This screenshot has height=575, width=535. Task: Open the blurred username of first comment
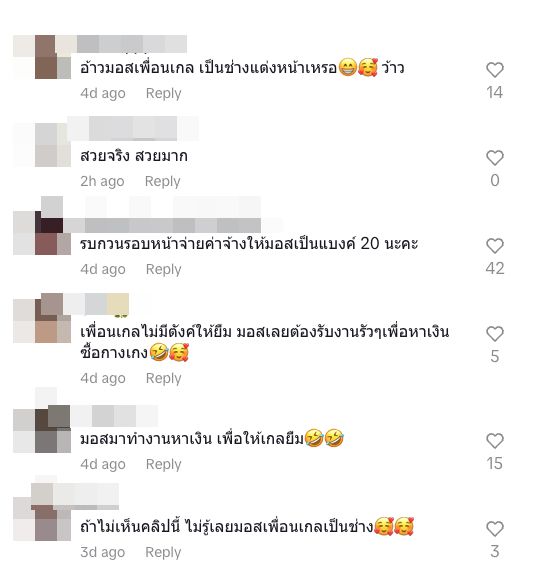click(x=132, y=44)
